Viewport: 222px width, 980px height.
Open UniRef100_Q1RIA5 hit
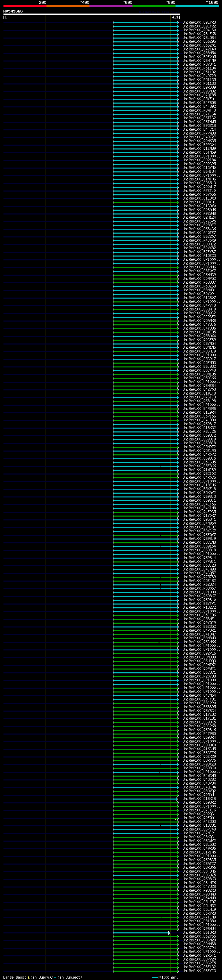point(199,852)
